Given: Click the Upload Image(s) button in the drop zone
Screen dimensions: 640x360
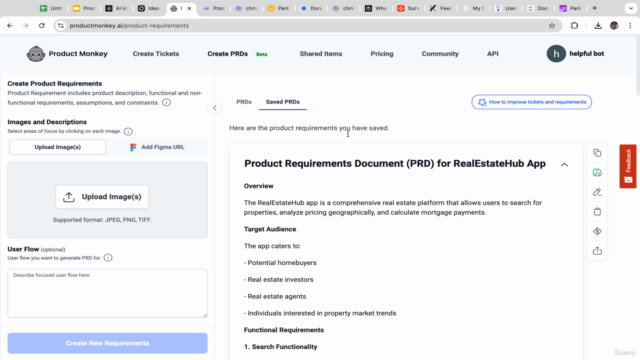Looking at the screenshot, I should click(102, 197).
